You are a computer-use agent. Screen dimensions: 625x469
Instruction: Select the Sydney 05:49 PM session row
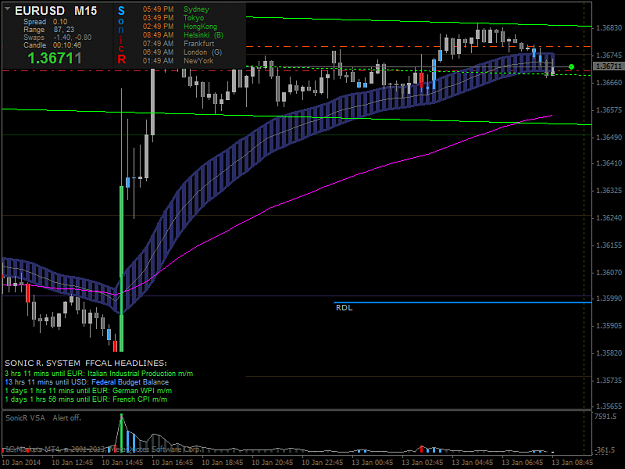point(176,9)
